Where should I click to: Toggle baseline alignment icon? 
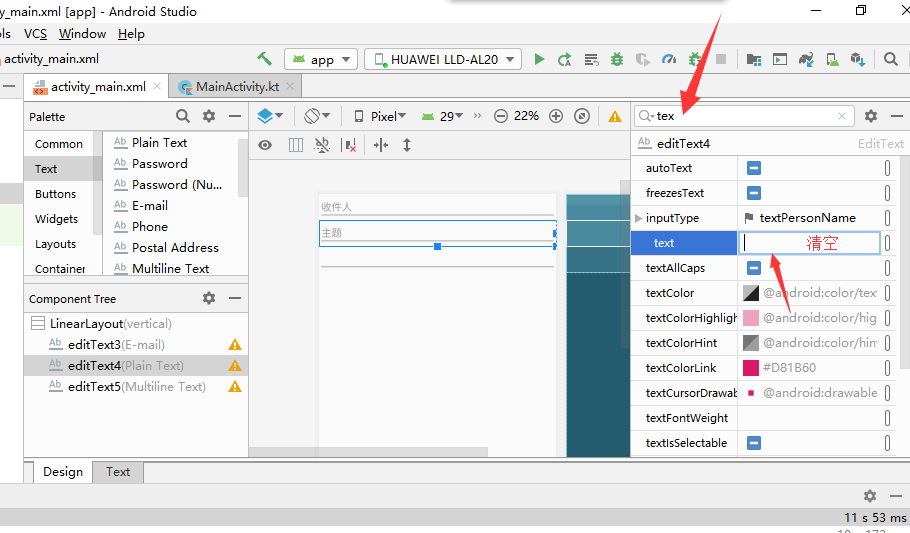point(322,145)
